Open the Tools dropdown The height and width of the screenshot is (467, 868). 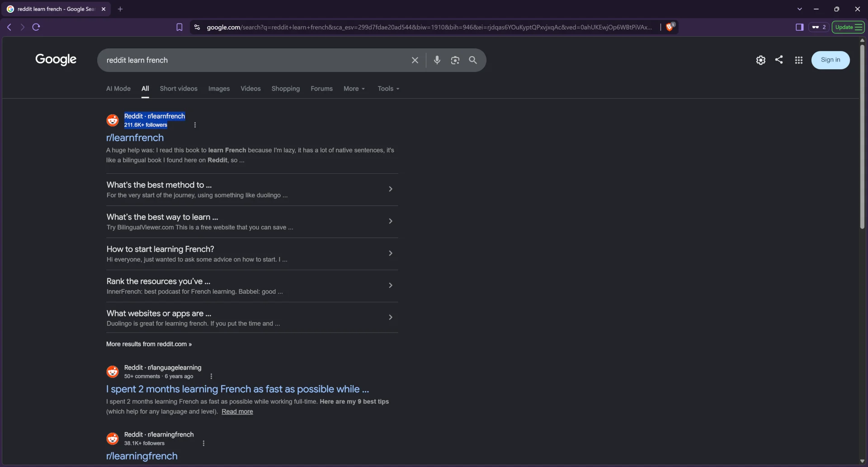[x=389, y=89]
